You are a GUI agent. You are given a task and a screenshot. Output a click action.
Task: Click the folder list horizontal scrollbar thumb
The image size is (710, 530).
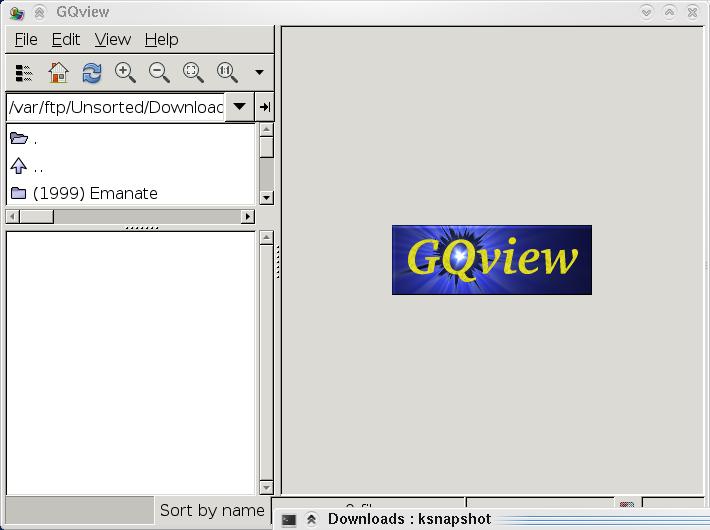[x=37, y=217]
